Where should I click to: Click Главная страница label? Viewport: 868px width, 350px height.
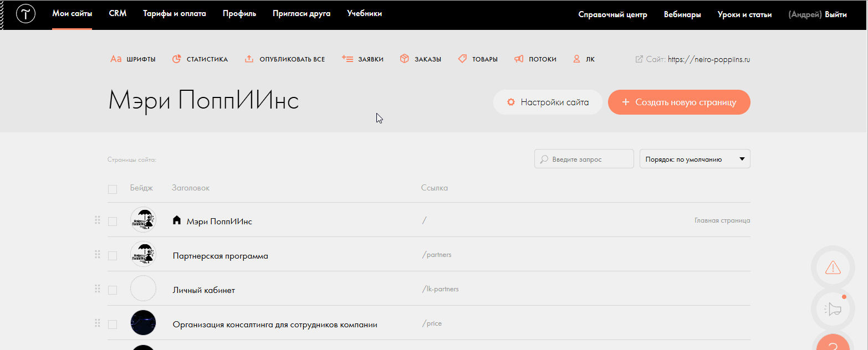[x=722, y=220]
